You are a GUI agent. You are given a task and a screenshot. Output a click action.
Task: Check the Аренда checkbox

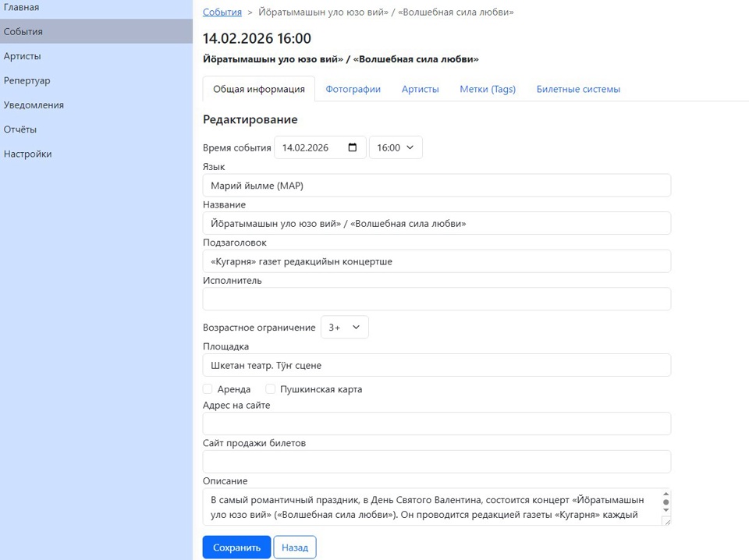tap(208, 389)
